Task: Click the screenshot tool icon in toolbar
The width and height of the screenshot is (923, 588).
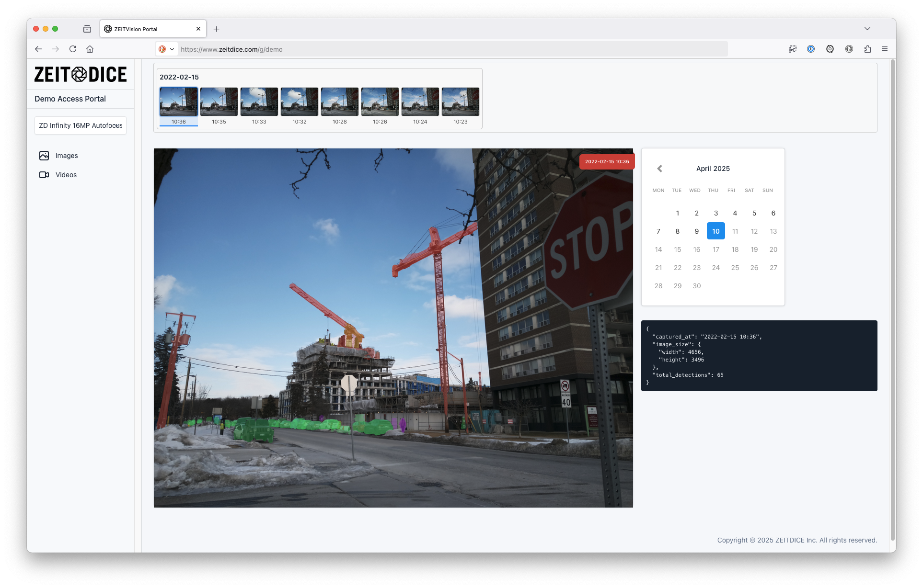Action: (793, 49)
